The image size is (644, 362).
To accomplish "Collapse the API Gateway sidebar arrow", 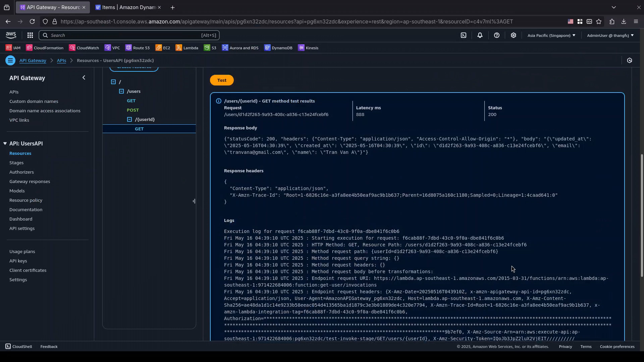I will click(84, 78).
